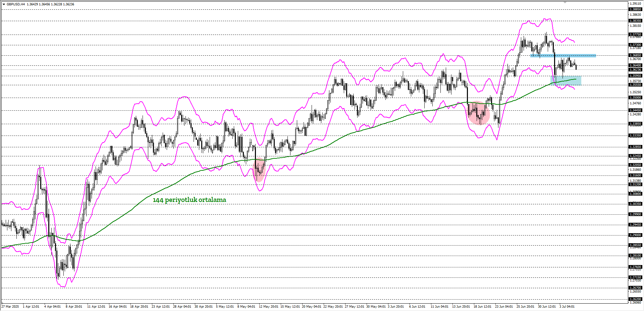Select the blue horizontal rectangle near 1.36850
Screen dimensions: 644x311
[563, 56]
